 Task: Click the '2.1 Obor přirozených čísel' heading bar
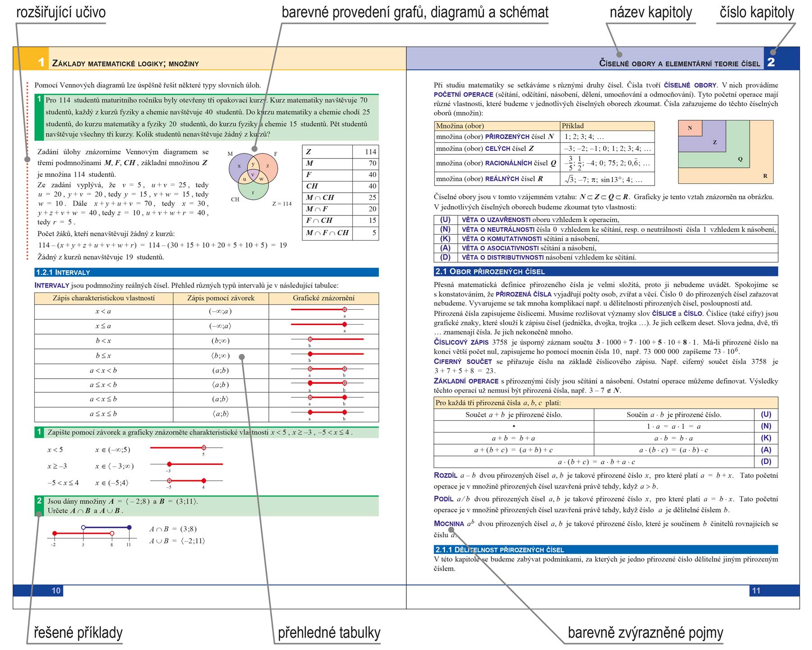(x=606, y=271)
